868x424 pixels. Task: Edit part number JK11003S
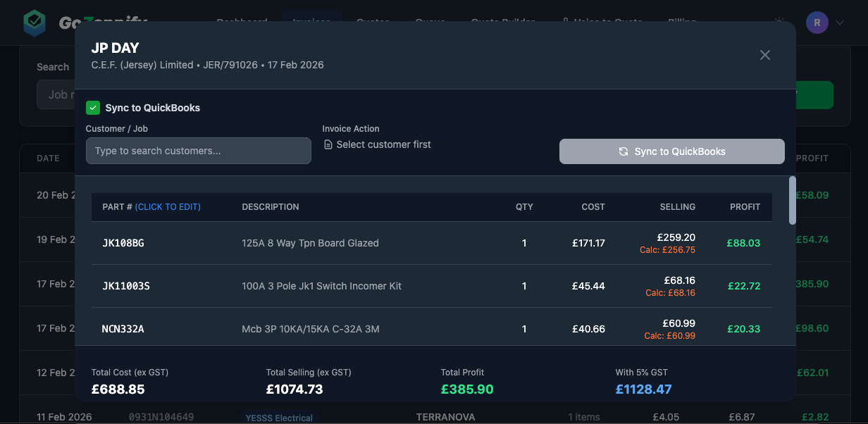[126, 286]
